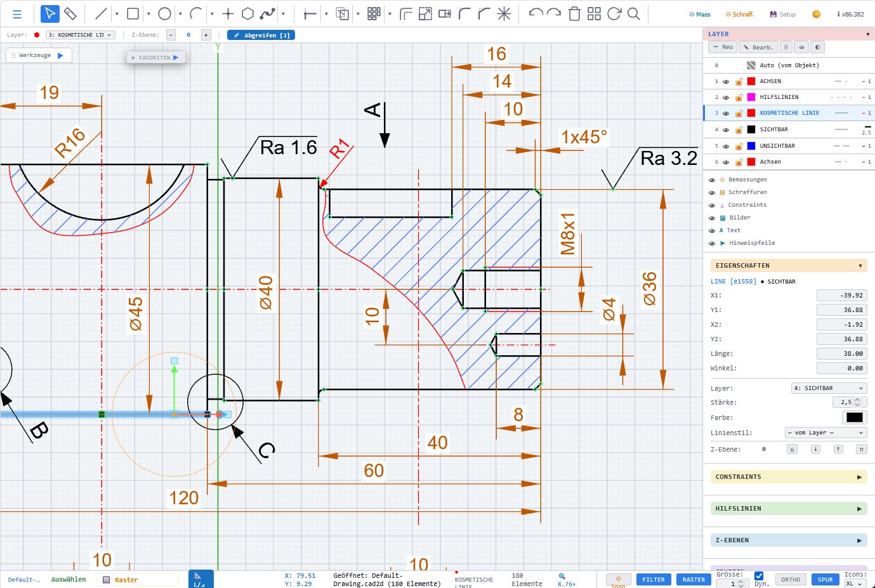Click the trash delete icon
The height and width of the screenshot is (588, 875).
click(x=574, y=14)
